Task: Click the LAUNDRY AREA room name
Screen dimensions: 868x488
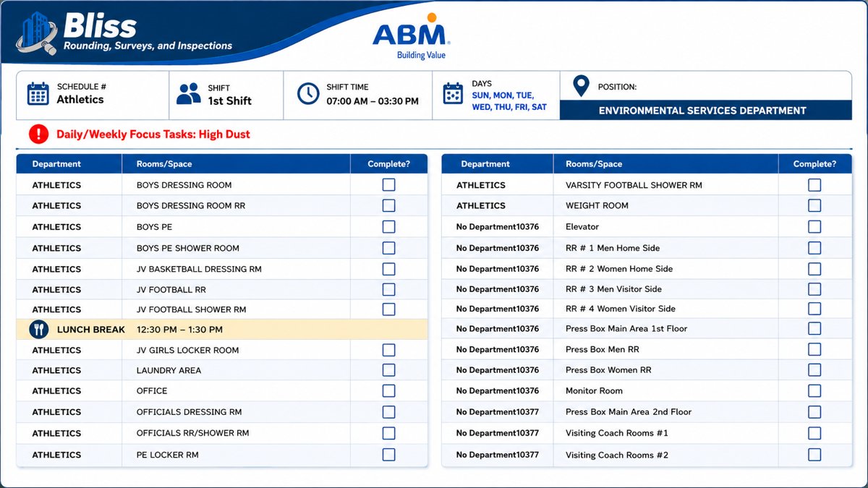Action: pyautogui.click(x=169, y=370)
